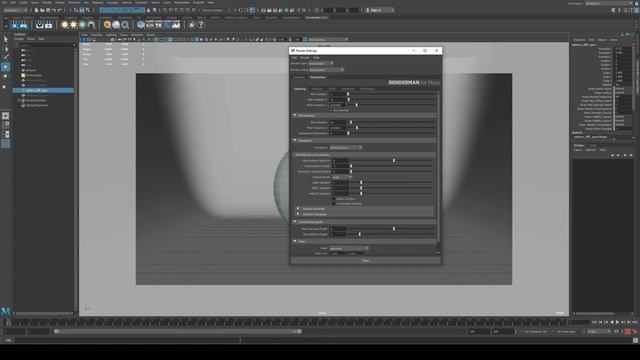Open the TX texture manager shelf icon
640x360 pixels.
(158, 25)
